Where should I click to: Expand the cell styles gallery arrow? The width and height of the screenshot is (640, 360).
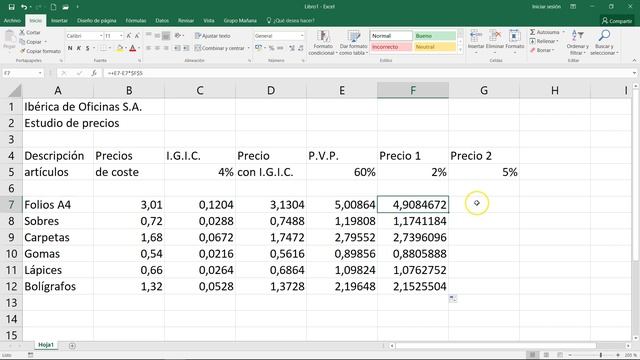click(x=460, y=51)
